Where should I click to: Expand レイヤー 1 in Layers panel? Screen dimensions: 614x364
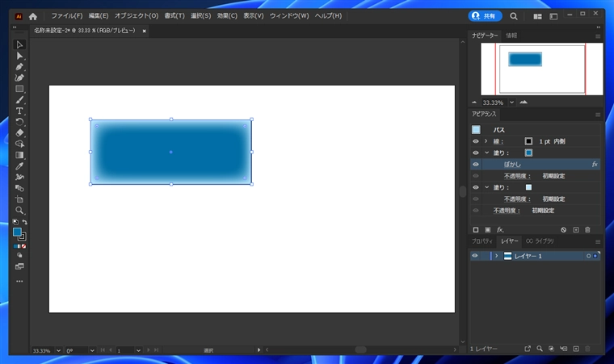497,256
